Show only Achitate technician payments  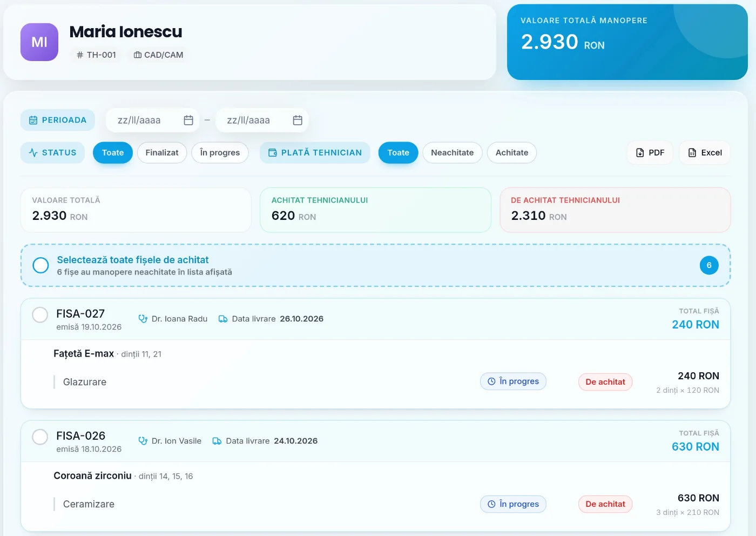(x=512, y=153)
